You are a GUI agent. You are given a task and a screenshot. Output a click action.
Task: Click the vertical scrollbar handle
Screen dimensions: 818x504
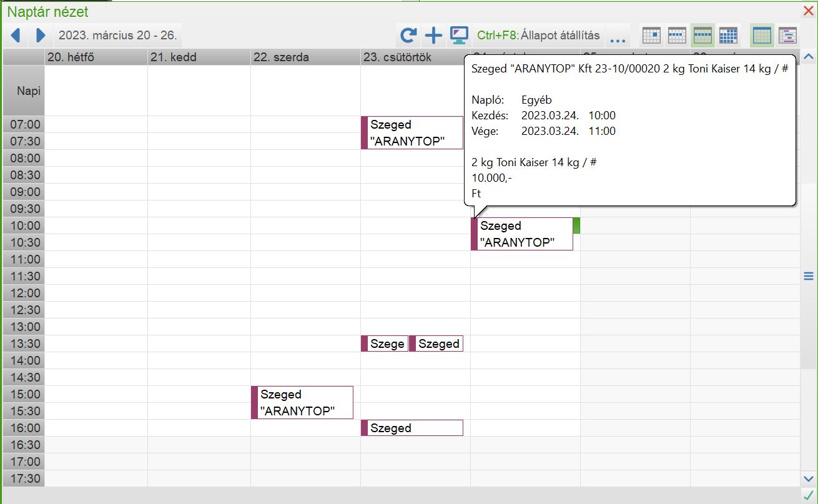point(809,276)
